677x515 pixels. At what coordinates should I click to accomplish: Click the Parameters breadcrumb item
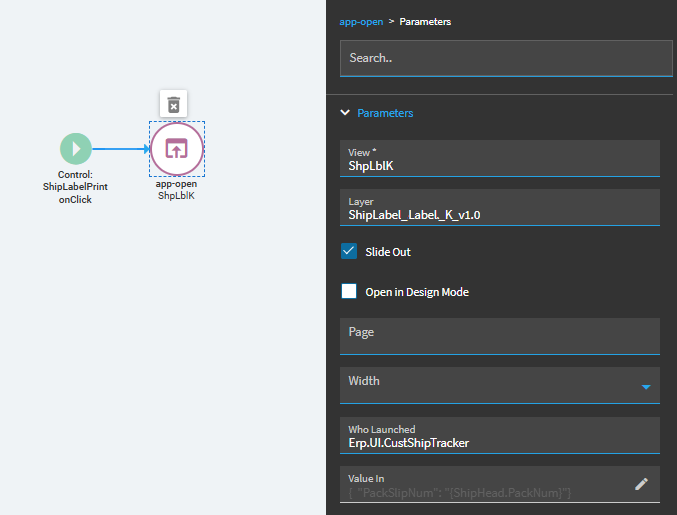423,21
